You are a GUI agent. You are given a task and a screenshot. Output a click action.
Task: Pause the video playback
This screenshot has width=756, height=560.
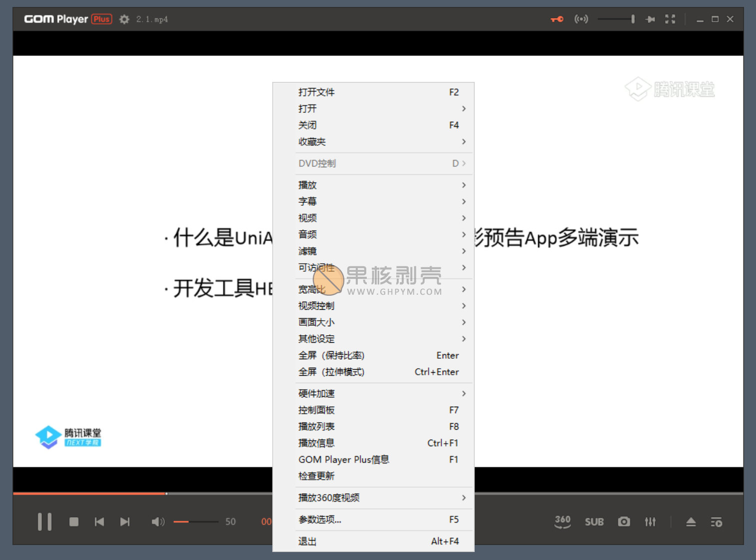[x=44, y=522]
